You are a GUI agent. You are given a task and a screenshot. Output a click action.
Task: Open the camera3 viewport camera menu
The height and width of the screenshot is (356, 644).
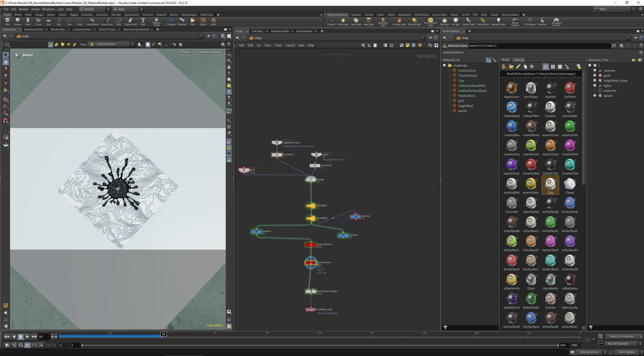[210, 52]
